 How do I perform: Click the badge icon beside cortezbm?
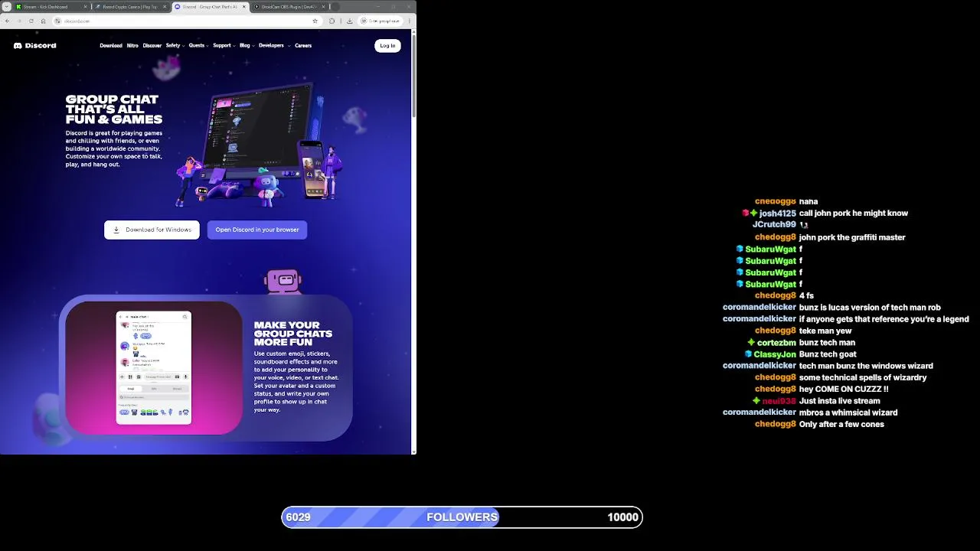tap(751, 343)
